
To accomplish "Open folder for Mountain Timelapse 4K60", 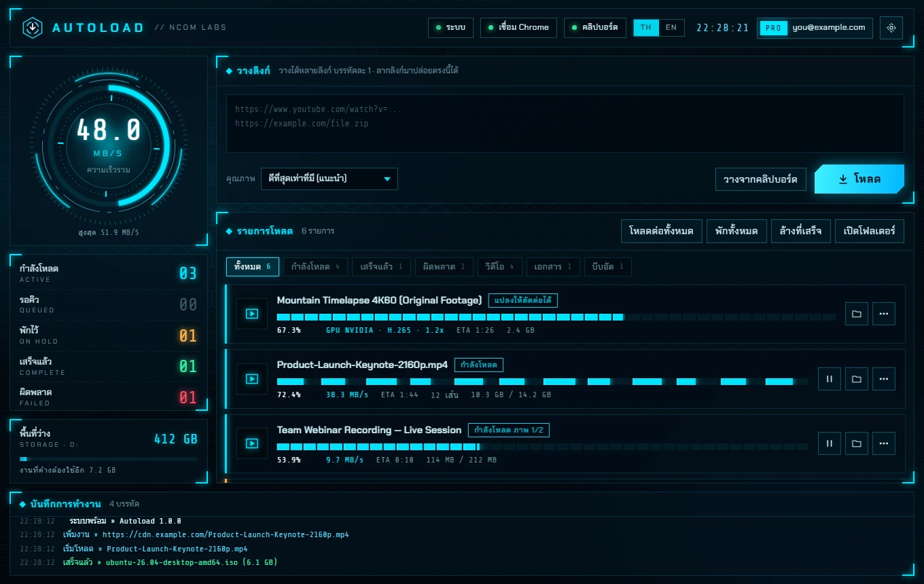I will 857,314.
